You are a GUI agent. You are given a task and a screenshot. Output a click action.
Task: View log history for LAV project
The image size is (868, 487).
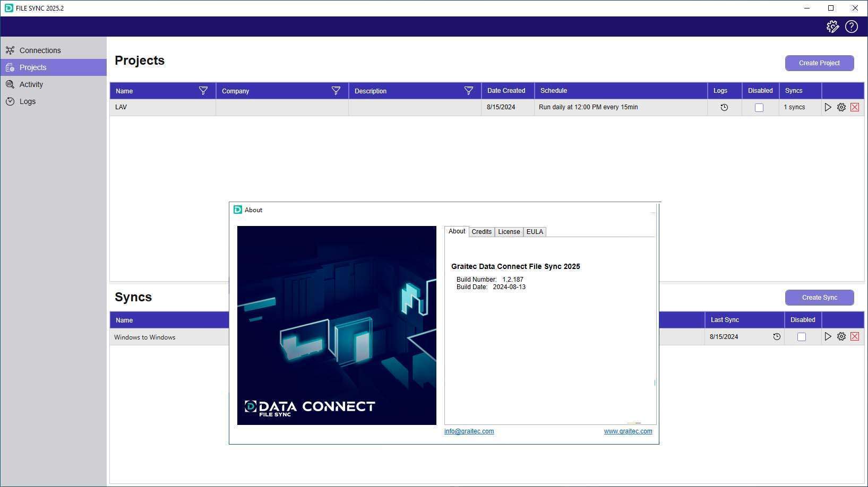tap(724, 107)
